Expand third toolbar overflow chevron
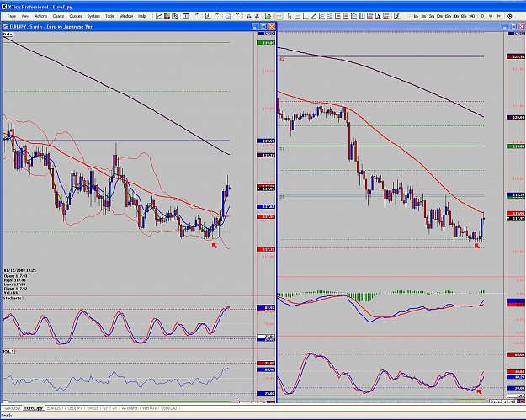The width and height of the screenshot is (526, 420). pos(237,14)
